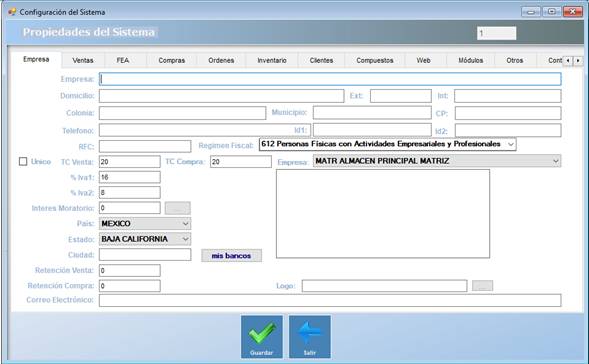Go to the Ordenes tab
Viewport: 589px width, 364px height.
click(x=221, y=60)
